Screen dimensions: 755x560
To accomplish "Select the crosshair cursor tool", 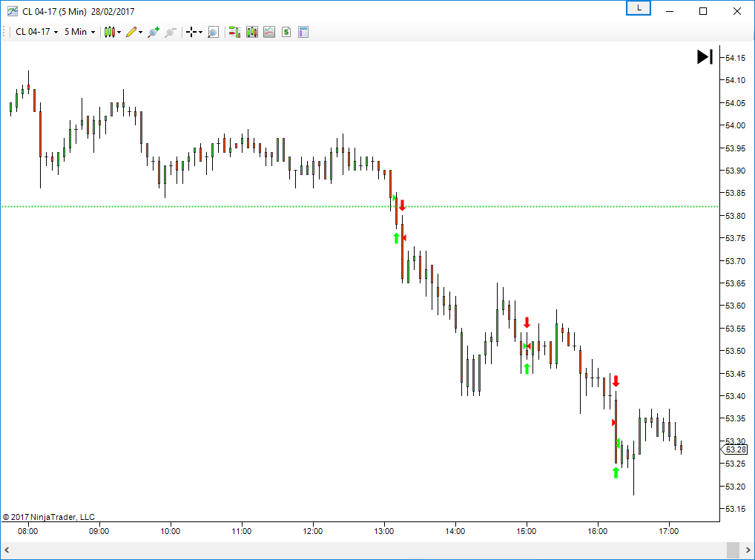I will point(191,32).
